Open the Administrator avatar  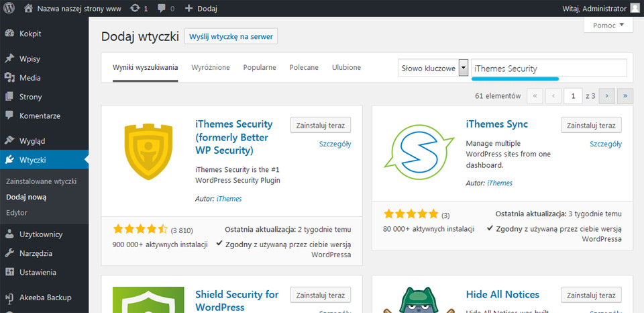tap(634, 8)
